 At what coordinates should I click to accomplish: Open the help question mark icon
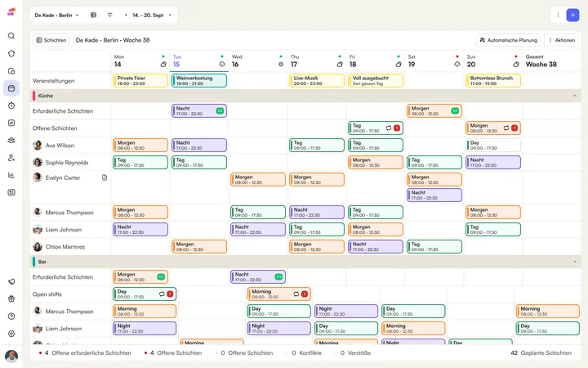coord(11,316)
